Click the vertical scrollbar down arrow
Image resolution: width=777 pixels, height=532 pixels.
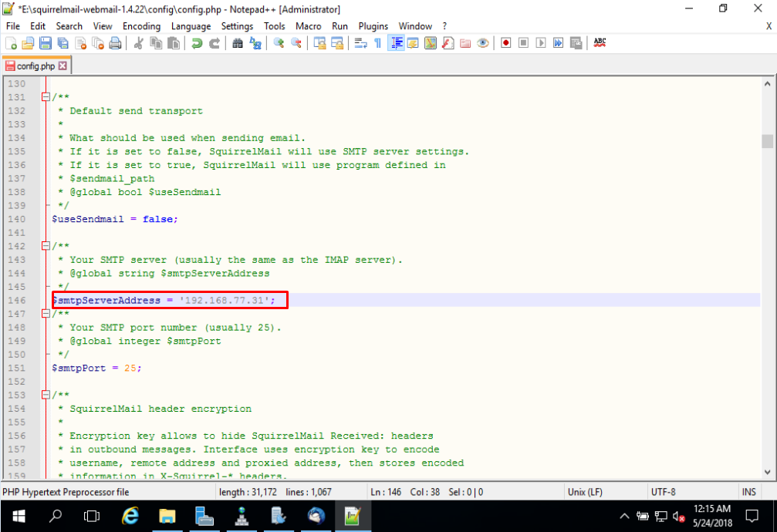(768, 472)
